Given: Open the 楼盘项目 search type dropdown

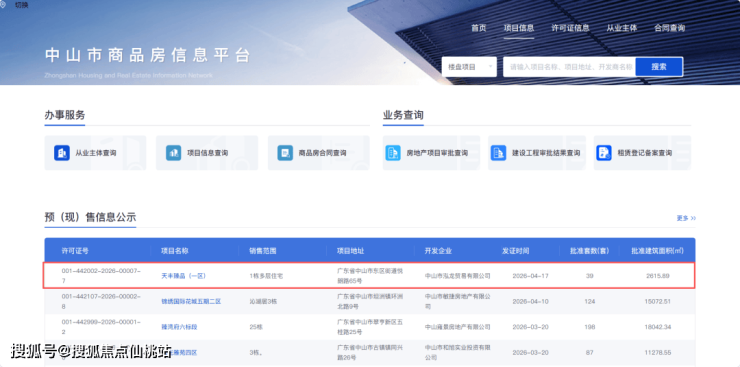Looking at the screenshot, I should coord(469,67).
